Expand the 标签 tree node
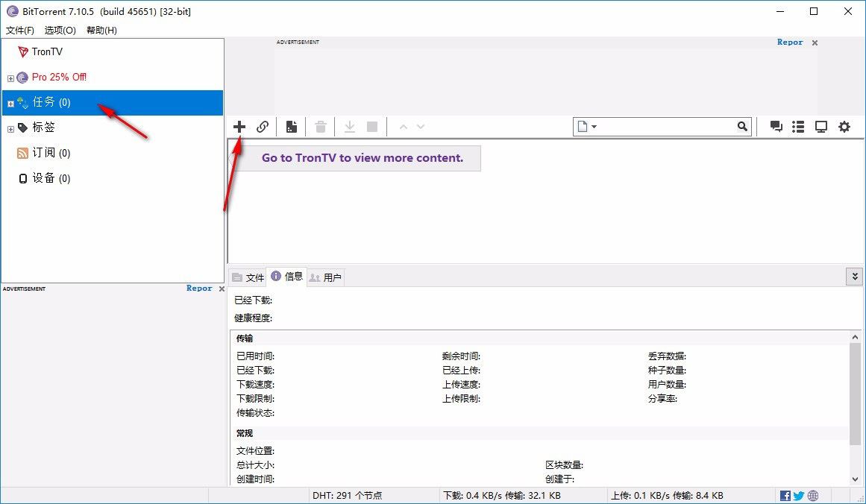Viewport: 866px width, 504px height. pyautogui.click(x=10, y=129)
